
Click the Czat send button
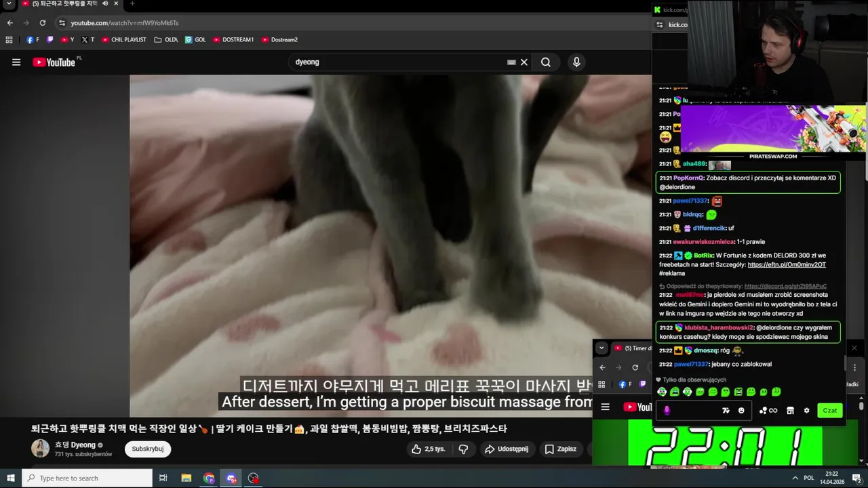[830, 410]
